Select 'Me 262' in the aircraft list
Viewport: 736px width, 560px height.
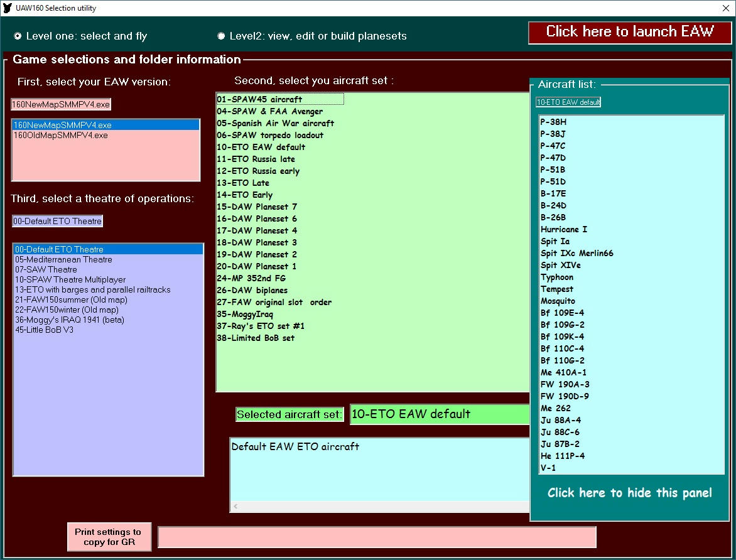tap(556, 408)
